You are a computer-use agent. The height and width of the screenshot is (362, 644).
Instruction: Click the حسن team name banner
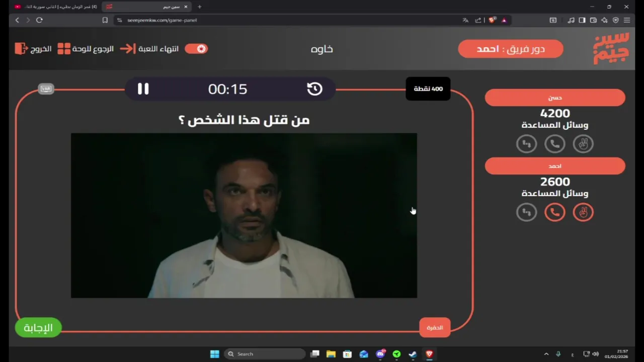[x=555, y=98]
